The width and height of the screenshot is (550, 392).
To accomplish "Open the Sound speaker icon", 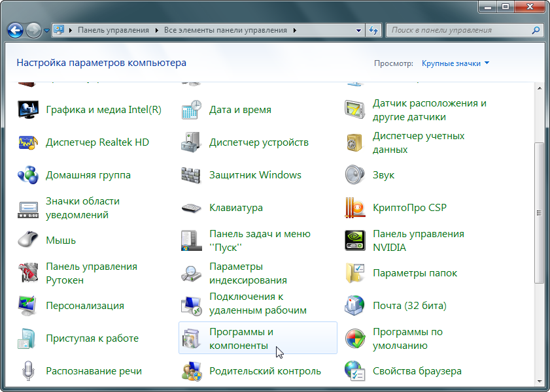I will pos(355,175).
